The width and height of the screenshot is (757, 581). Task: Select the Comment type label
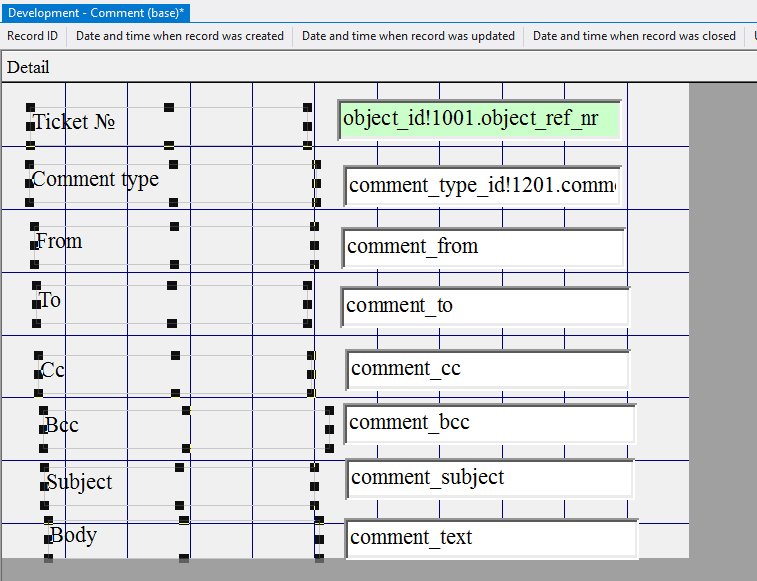pos(95,180)
